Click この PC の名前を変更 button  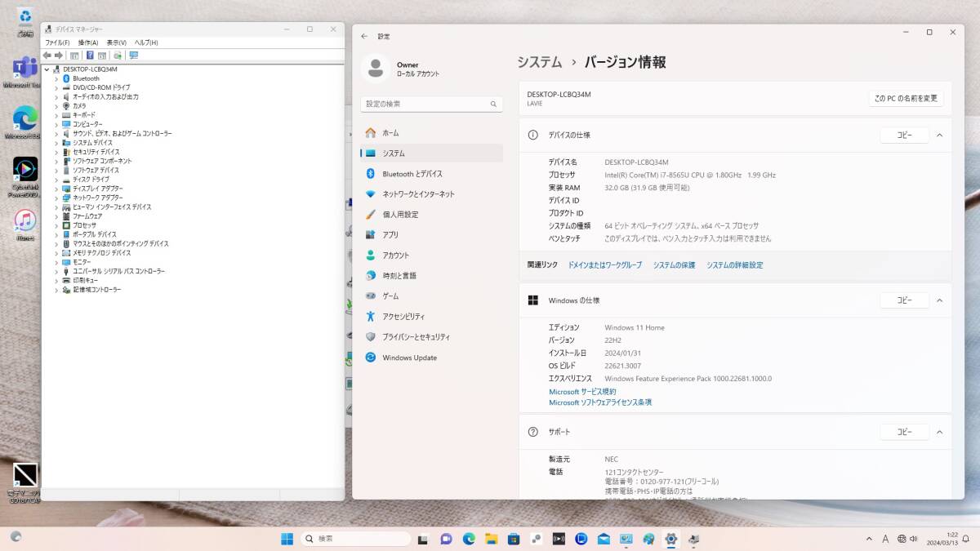click(906, 99)
